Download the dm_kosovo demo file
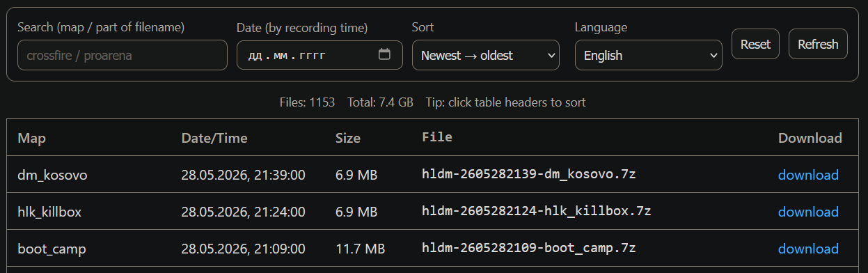Image resolution: width=868 pixels, height=273 pixels. [808, 175]
